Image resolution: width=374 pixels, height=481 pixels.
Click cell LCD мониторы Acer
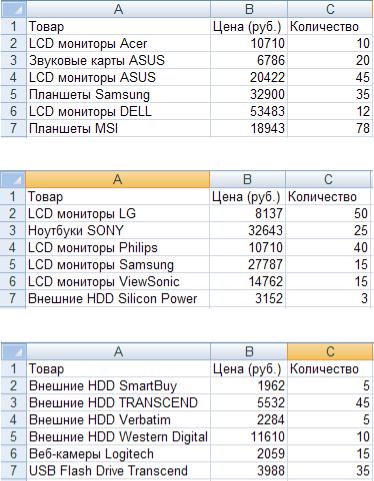[x=118, y=43]
